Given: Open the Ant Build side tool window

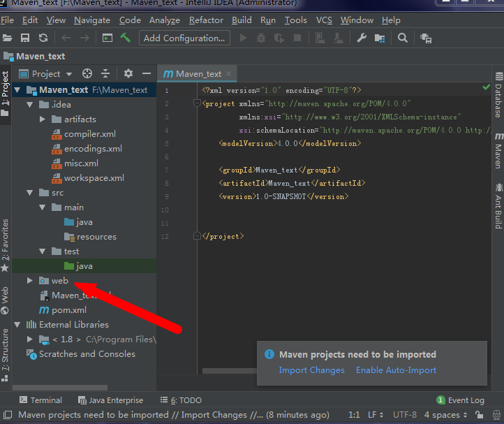Looking at the screenshot, I should 498,206.
